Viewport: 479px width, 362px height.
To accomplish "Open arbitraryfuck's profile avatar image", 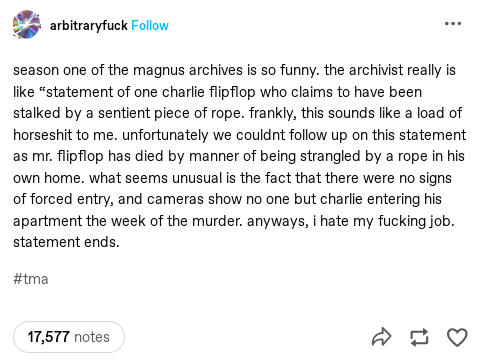I will point(27,24).
